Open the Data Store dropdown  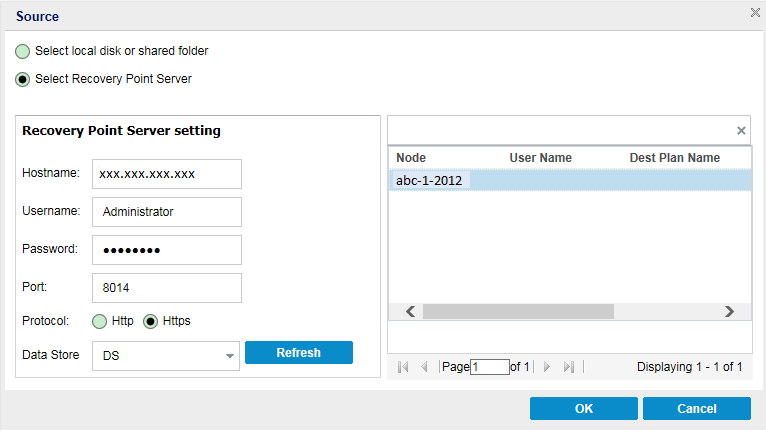(x=230, y=356)
